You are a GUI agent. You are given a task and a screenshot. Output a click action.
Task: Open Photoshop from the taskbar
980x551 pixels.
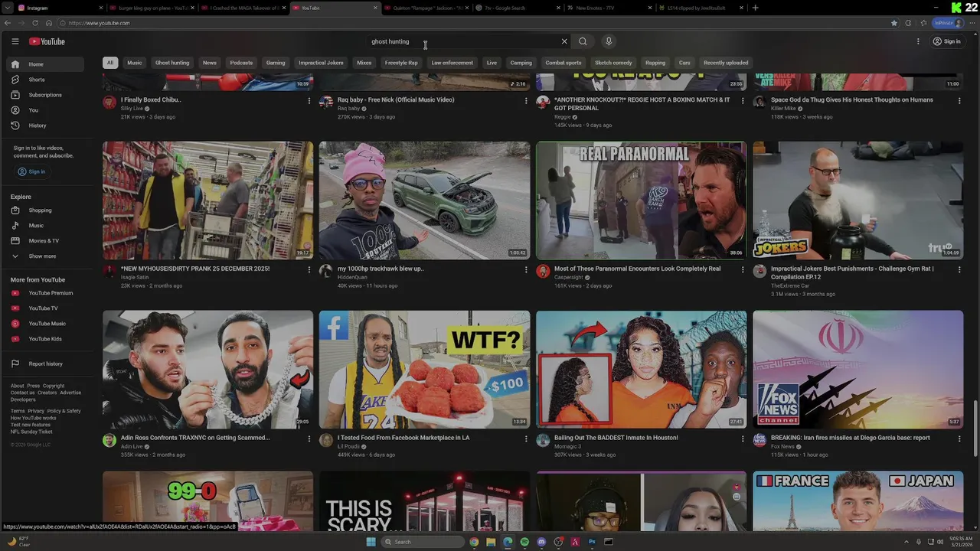coord(592,542)
